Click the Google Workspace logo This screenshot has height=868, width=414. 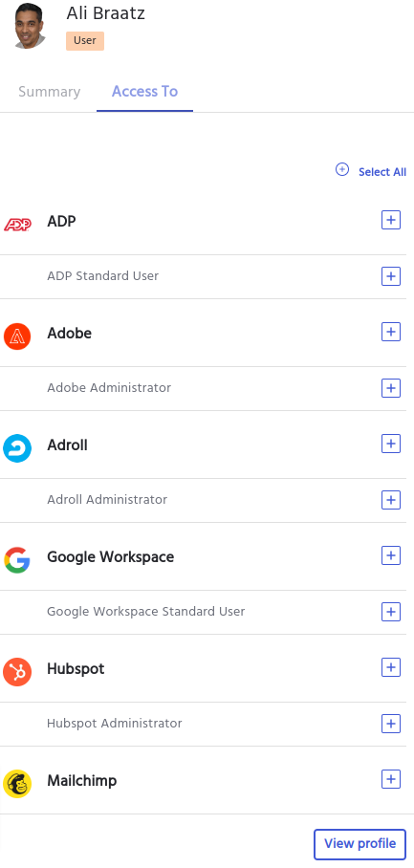pos(17,559)
